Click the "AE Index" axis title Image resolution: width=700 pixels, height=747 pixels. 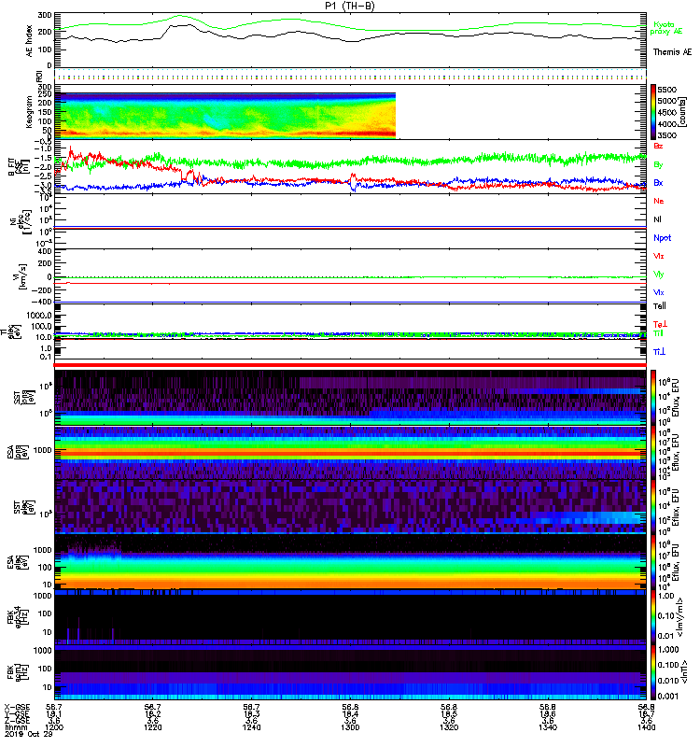pyautogui.click(x=30, y=41)
